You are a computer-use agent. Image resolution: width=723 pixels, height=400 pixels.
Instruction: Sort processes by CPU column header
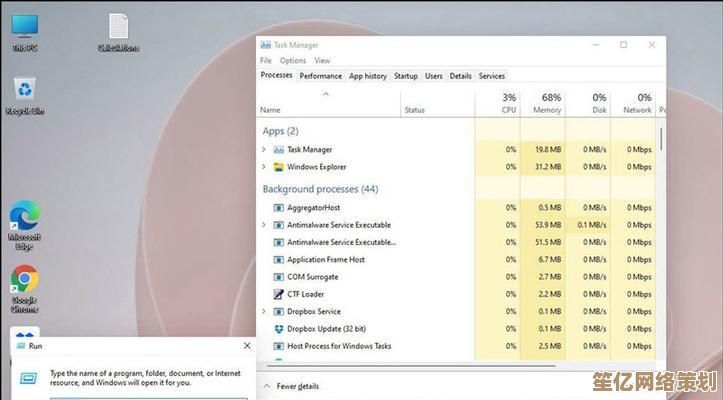[x=508, y=103]
